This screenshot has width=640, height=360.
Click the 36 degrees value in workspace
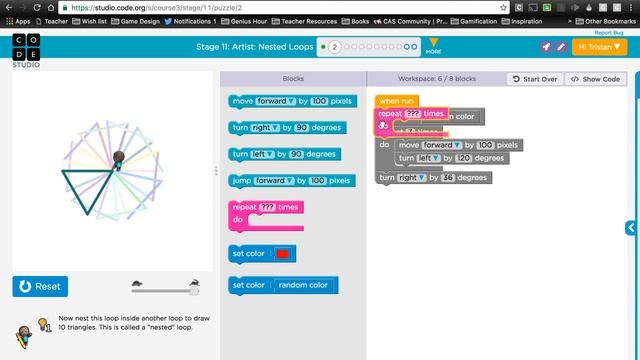[x=448, y=178]
